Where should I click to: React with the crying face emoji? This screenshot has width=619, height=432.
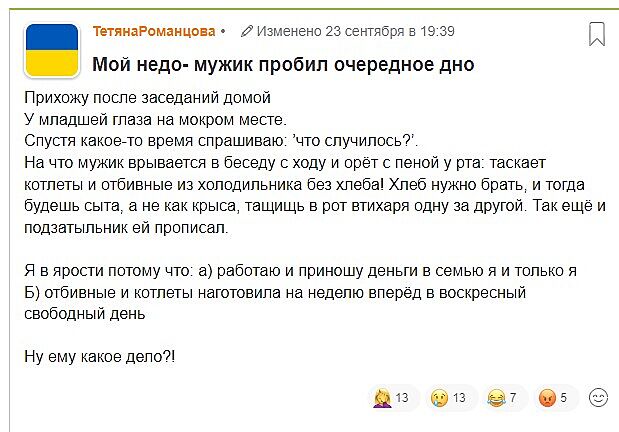coord(439,398)
